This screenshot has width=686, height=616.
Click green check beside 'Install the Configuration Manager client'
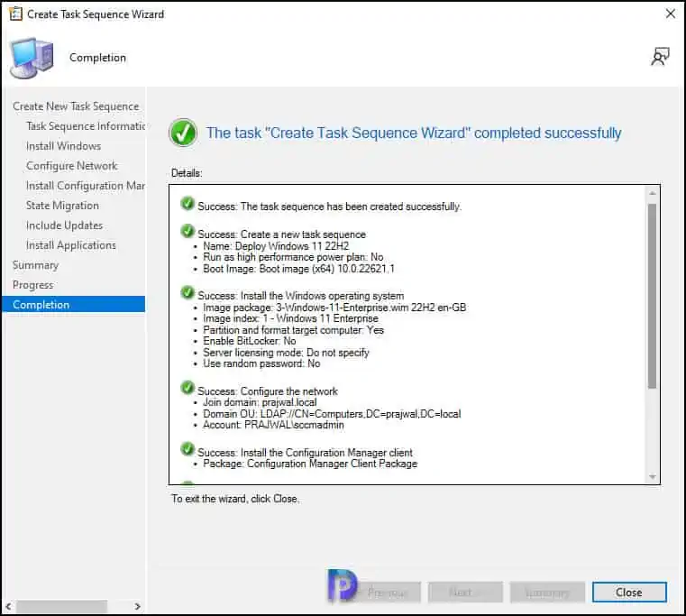188,449
